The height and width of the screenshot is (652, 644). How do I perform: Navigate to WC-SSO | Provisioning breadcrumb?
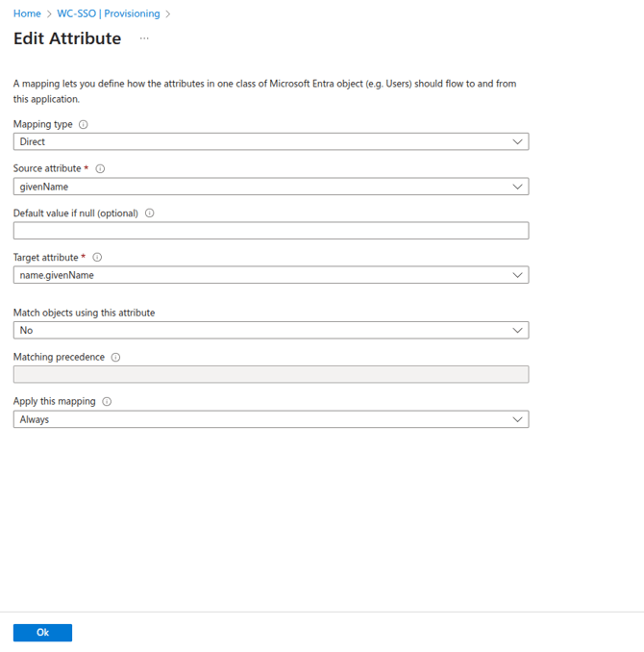[108, 14]
